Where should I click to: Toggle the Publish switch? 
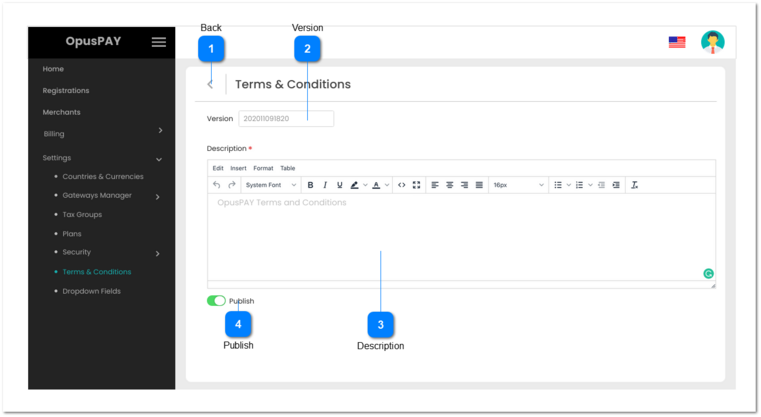click(x=216, y=300)
